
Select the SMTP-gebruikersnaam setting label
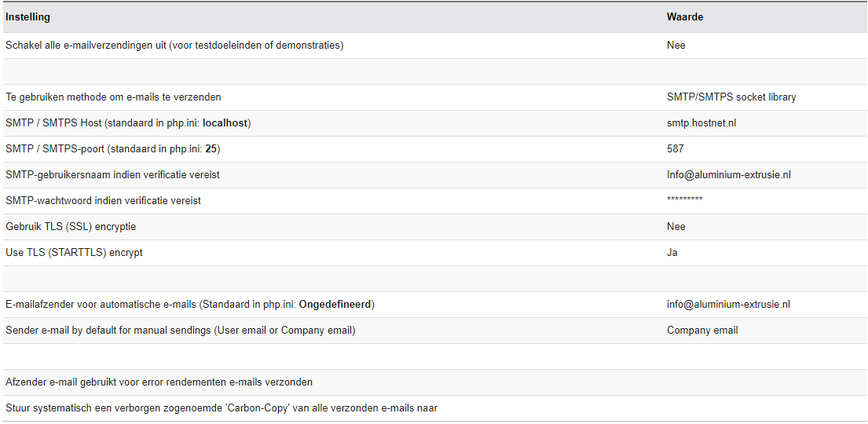[112, 175]
